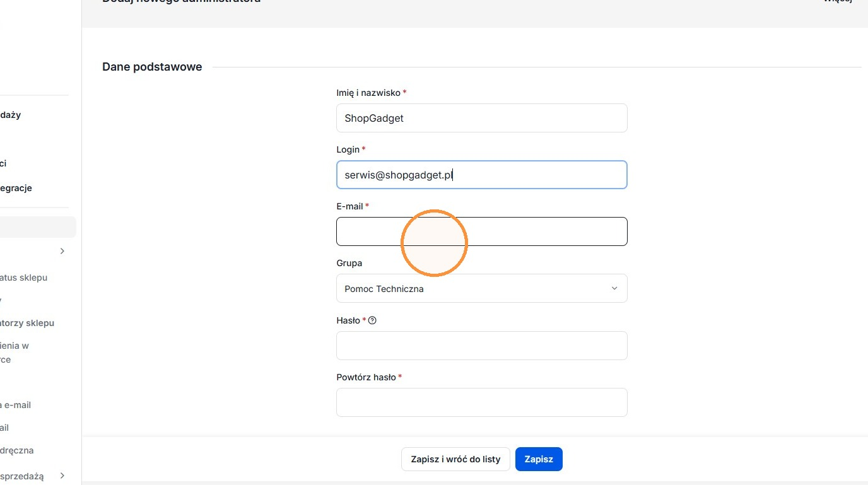The height and width of the screenshot is (485, 868).
Task: Focus the 'Powtórz hasło' input field
Action: click(x=482, y=402)
